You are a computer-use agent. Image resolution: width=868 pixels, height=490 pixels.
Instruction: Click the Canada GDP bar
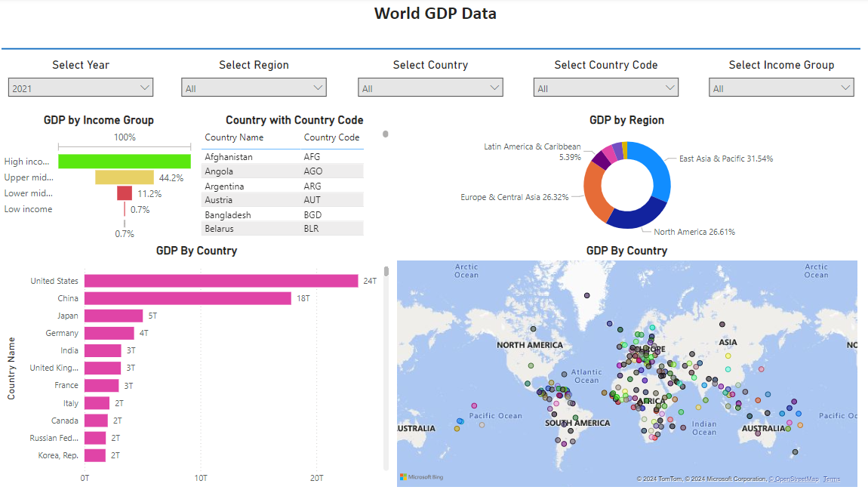pos(96,421)
